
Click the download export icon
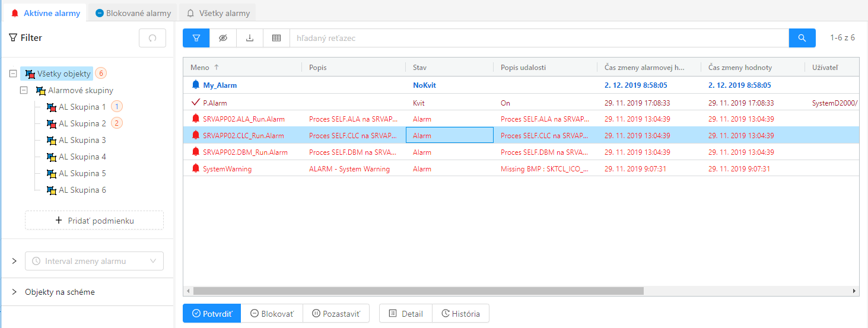250,38
